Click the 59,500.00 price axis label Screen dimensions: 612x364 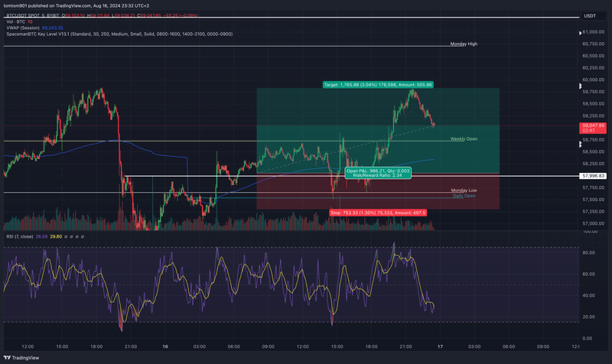[x=594, y=104]
